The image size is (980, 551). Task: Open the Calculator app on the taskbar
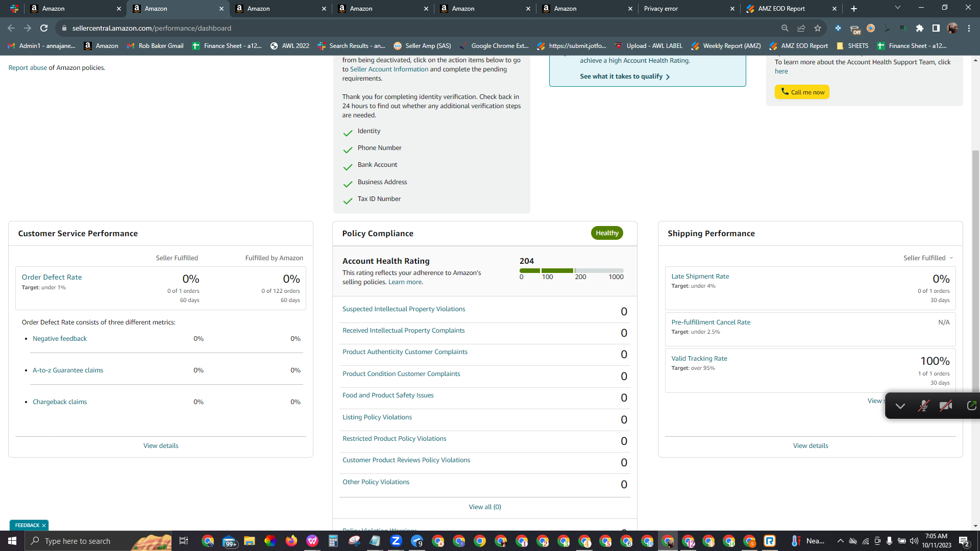click(x=333, y=541)
